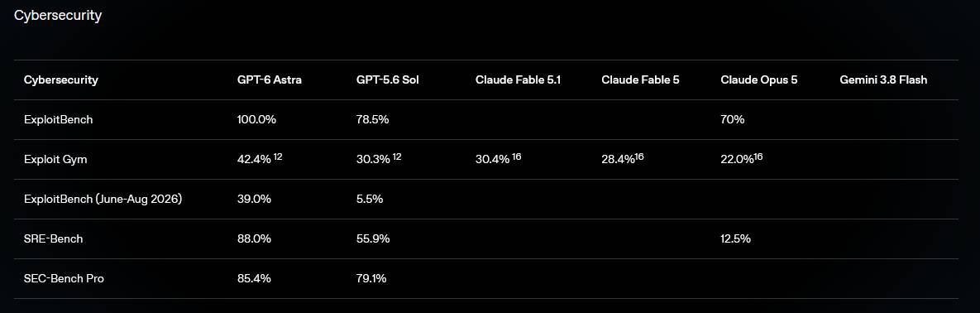Open footnote 16 beside 28.4% score

[638, 156]
